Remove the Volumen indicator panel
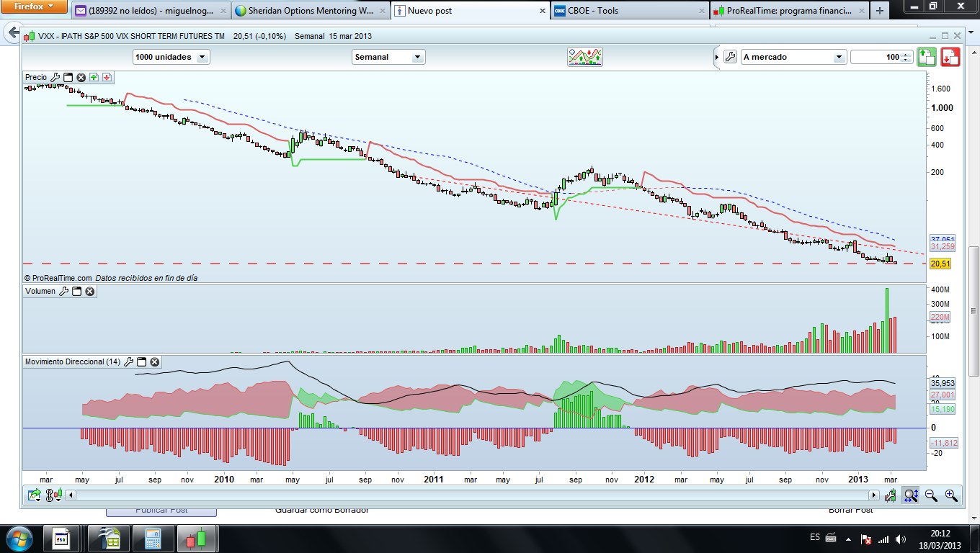The height and width of the screenshot is (553, 980). tap(90, 292)
